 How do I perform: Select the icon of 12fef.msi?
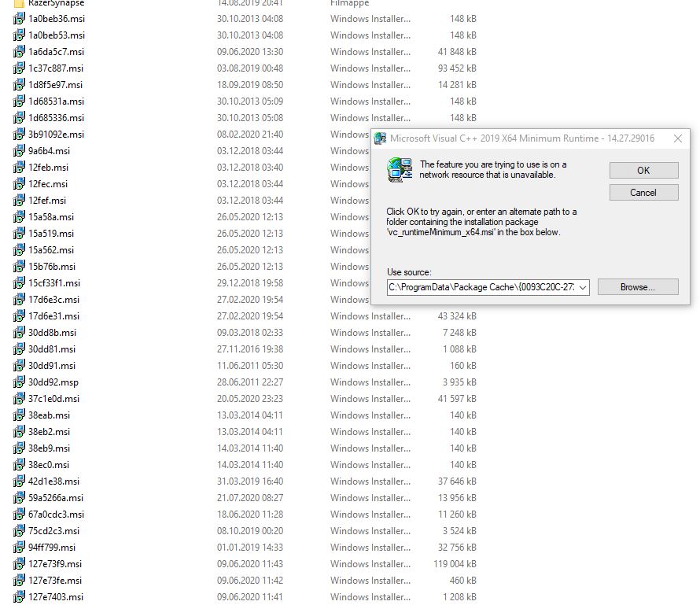pyautogui.click(x=19, y=201)
